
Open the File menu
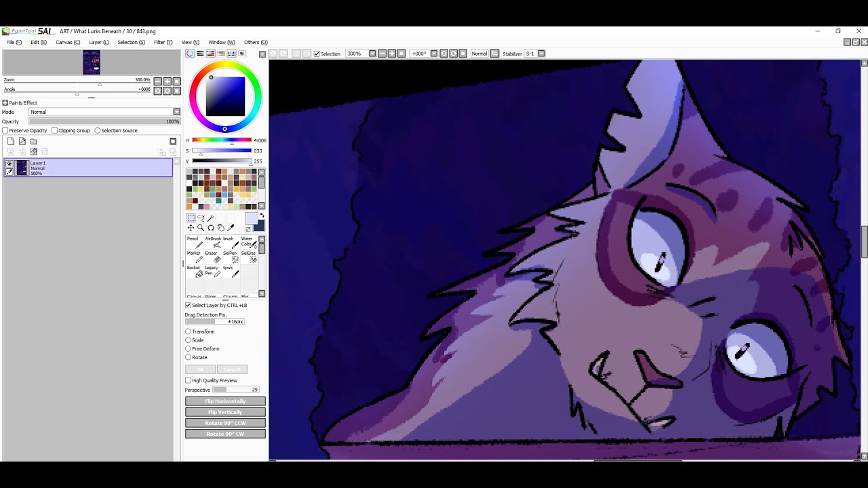pos(14,42)
